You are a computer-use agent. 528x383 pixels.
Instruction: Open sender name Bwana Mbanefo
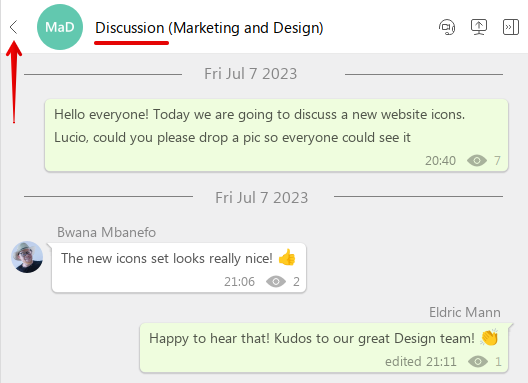(x=106, y=232)
